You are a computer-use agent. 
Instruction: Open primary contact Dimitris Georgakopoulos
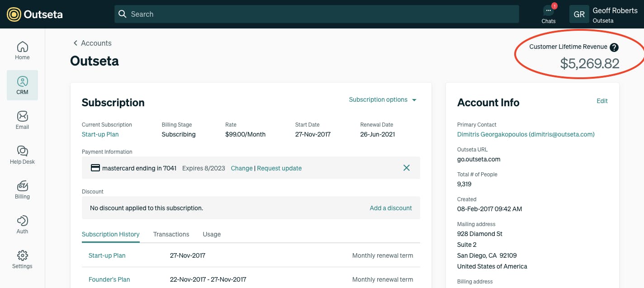click(x=526, y=134)
